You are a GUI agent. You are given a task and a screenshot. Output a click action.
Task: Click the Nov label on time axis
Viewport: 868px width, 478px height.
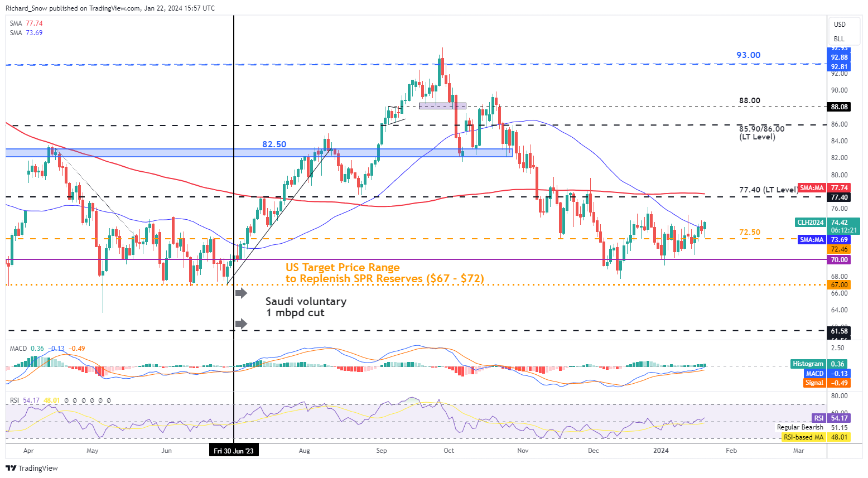coord(523,451)
